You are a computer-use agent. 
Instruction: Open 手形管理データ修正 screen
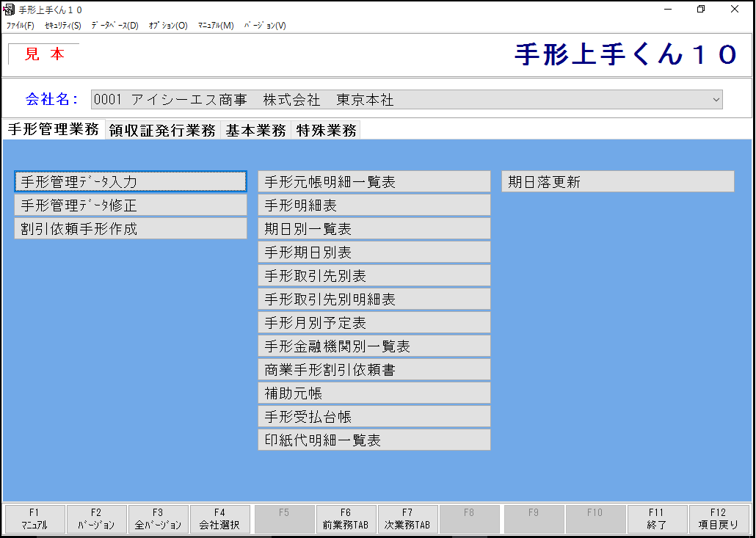[131, 206]
